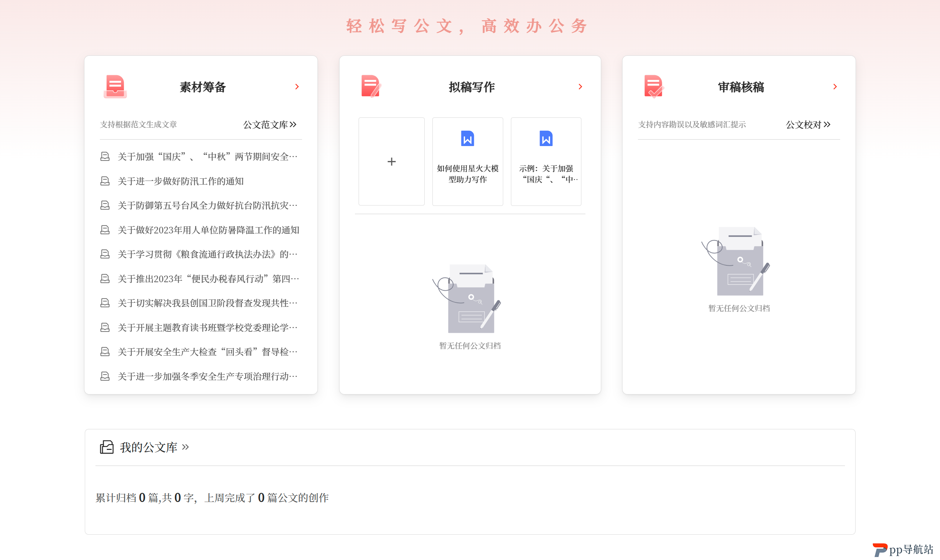This screenshot has width=940, height=560.
Task: Click the 我的公文库 folder icon
Action: [107, 447]
